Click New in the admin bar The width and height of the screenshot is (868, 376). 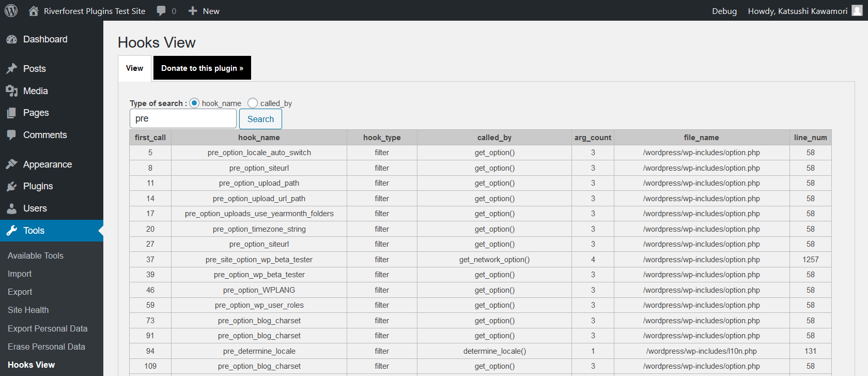pos(211,11)
